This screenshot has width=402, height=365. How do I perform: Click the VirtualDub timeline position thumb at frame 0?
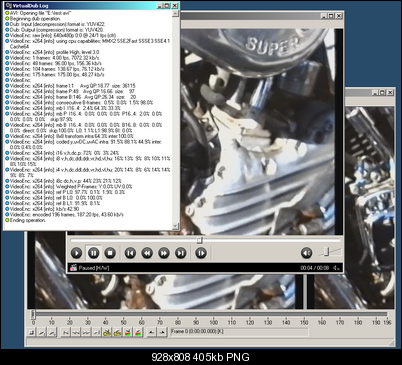[x=33, y=314]
